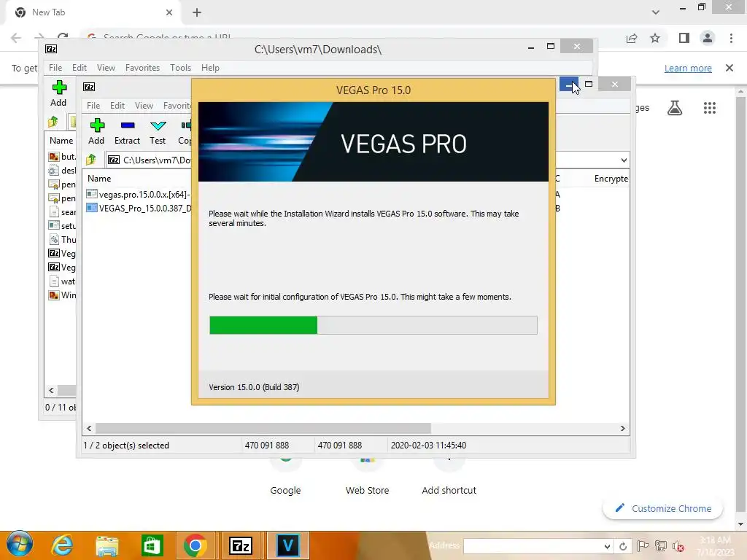Open Chrome Labs flask icon
The image size is (747, 560).
click(675, 108)
